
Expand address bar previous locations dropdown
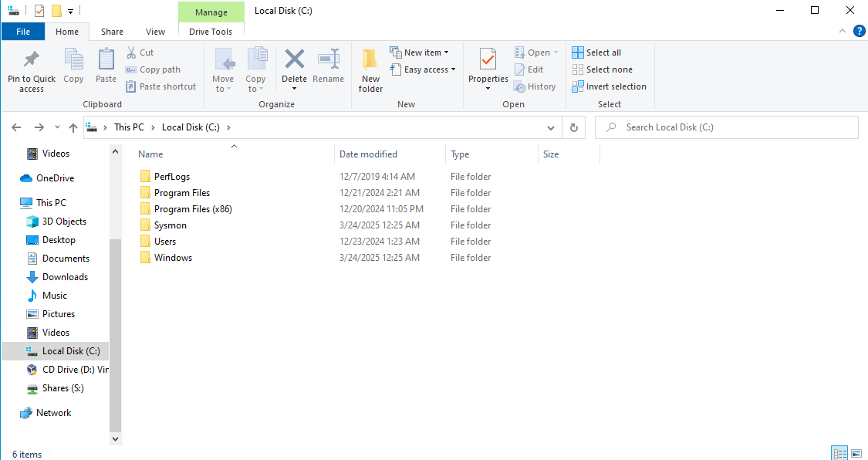(550, 127)
